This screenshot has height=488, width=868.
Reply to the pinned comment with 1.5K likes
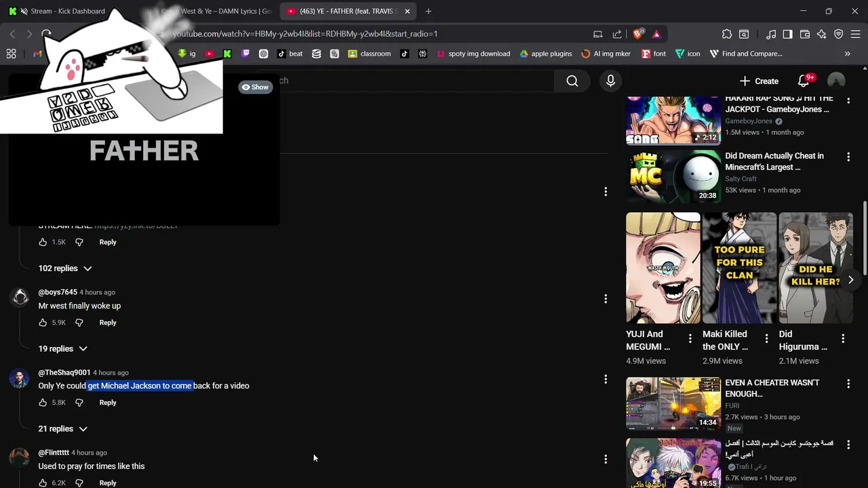coord(108,242)
